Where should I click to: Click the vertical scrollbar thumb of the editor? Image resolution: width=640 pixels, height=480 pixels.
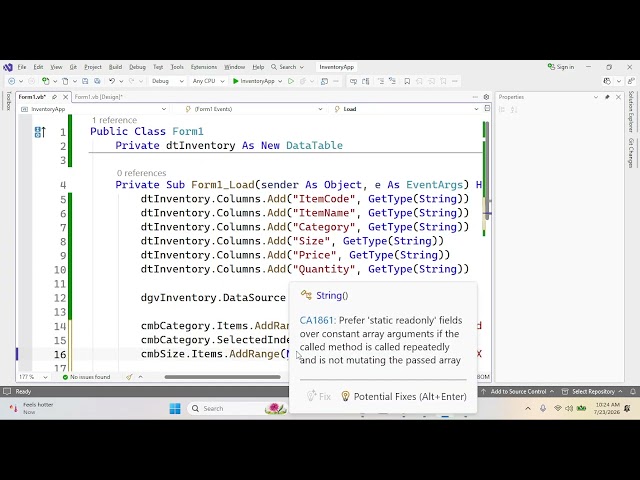coord(487,169)
